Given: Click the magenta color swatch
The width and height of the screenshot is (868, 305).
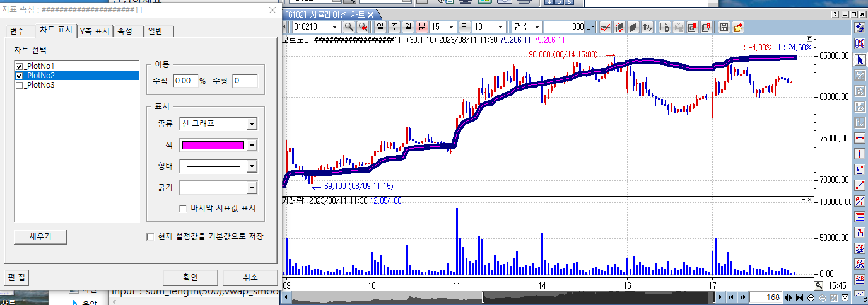Looking at the screenshot, I should click(213, 145).
